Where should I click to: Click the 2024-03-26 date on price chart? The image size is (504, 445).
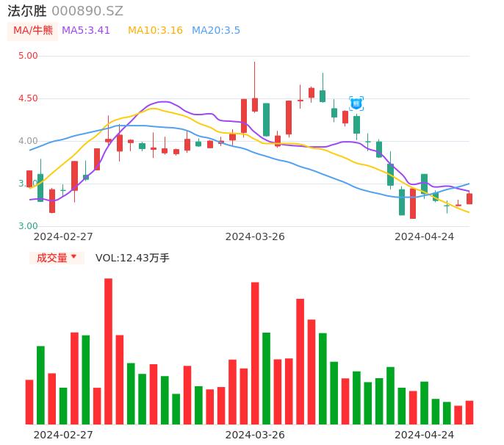(x=255, y=236)
